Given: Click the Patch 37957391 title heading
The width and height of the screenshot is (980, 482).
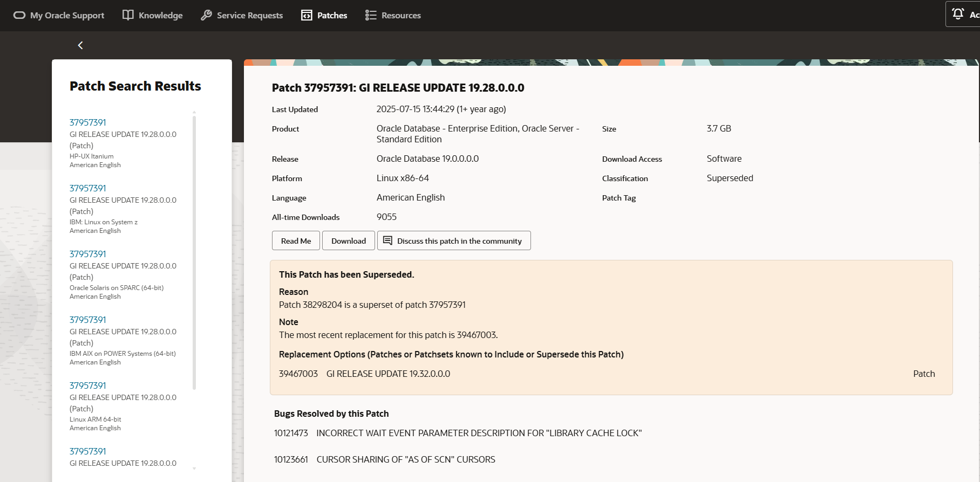Looking at the screenshot, I should pos(398,88).
